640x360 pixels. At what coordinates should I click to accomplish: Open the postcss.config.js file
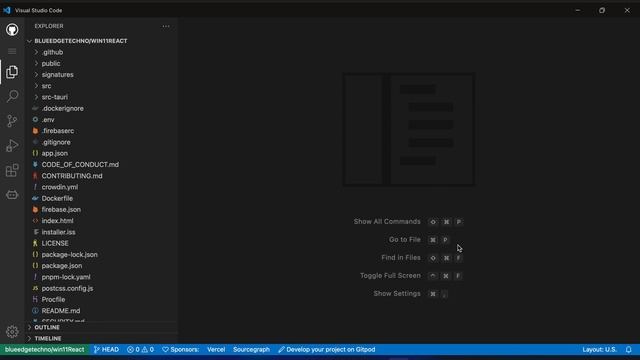(101, 288)
